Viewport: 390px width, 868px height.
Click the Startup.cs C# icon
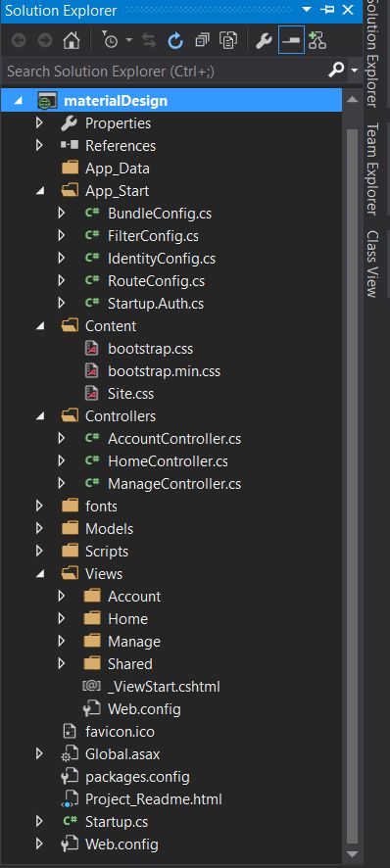pos(70,822)
